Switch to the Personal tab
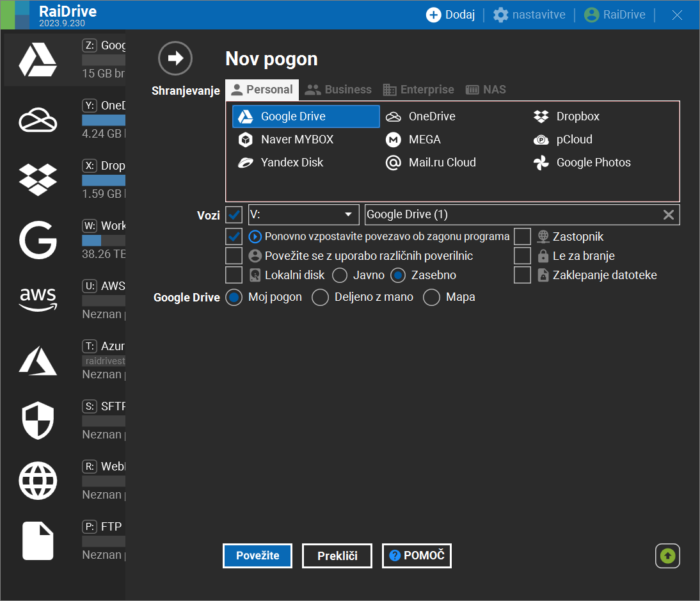 (262, 90)
